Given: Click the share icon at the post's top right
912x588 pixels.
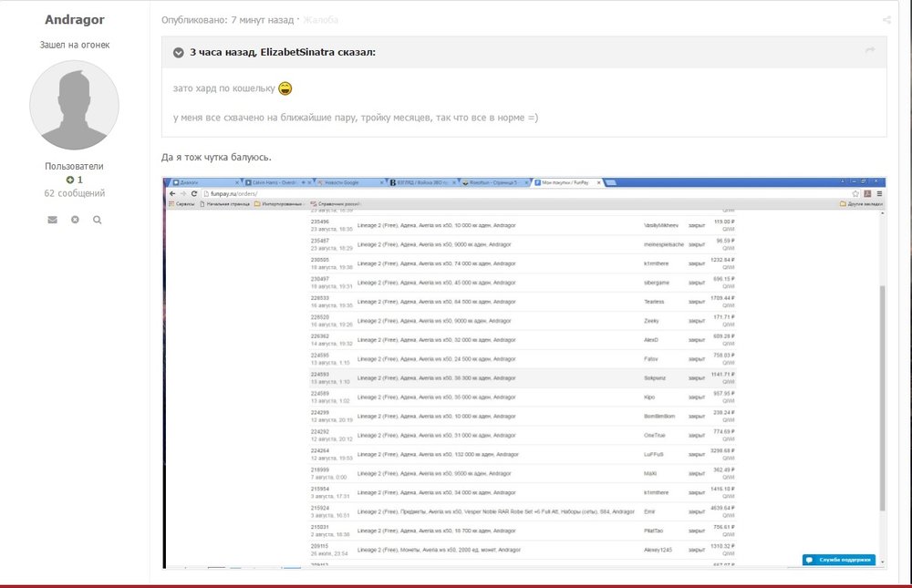Looking at the screenshot, I should (x=886, y=19).
